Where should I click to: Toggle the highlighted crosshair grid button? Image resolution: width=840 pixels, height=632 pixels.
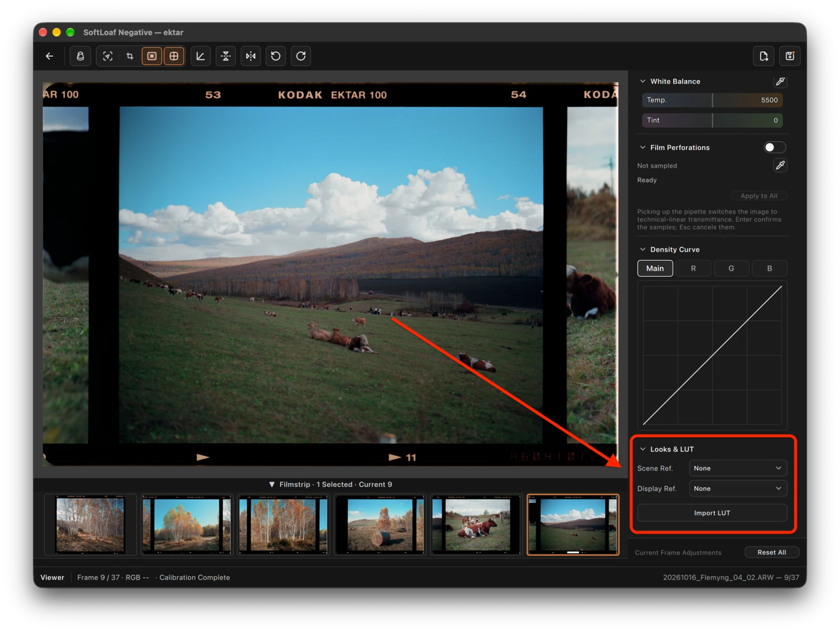click(x=174, y=56)
